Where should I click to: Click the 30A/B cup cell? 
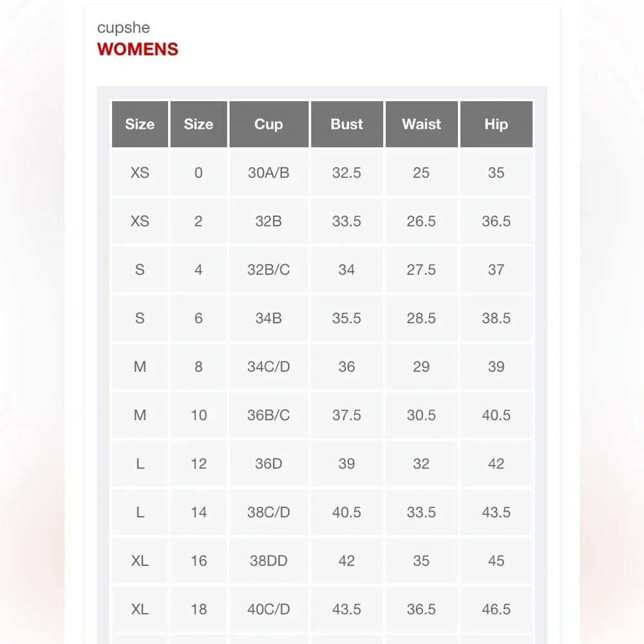[x=269, y=173]
